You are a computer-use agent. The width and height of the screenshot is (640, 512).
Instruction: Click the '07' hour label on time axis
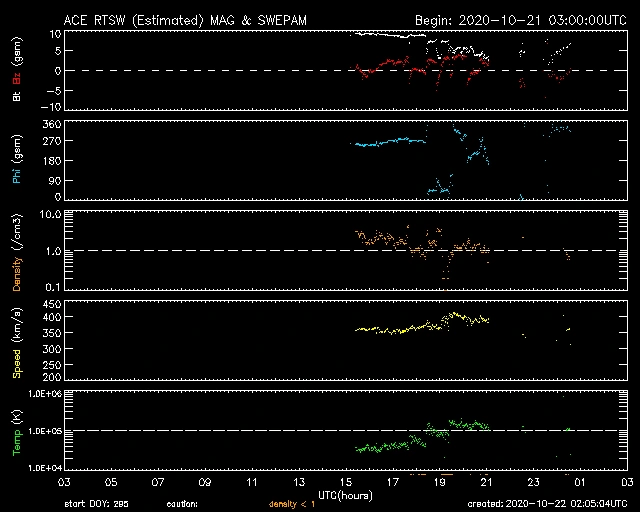click(158, 483)
